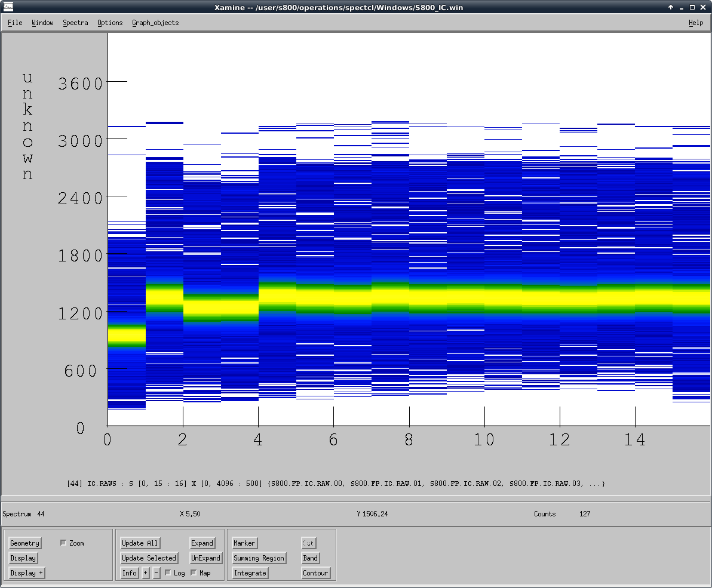Screen dimensions: 712x588
Task: Open the File menu
Action: tap(15, 23)
